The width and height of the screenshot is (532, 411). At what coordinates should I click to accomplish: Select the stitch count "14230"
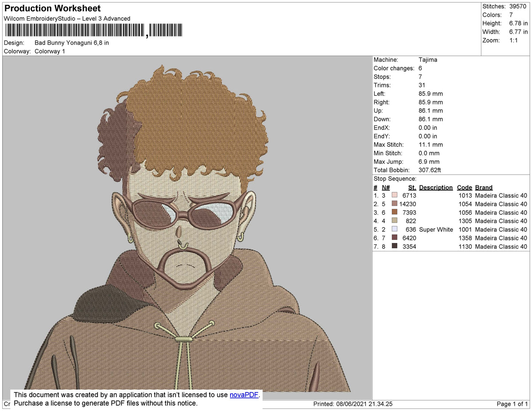pos(408,204)
